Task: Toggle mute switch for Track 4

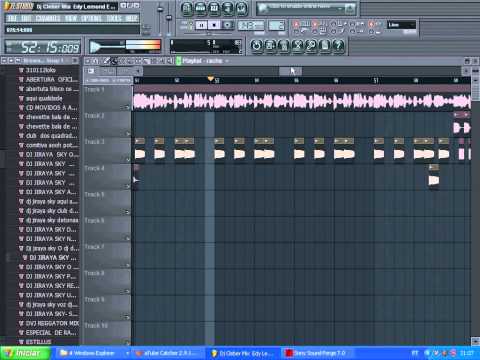Action: tap(127, 186)
